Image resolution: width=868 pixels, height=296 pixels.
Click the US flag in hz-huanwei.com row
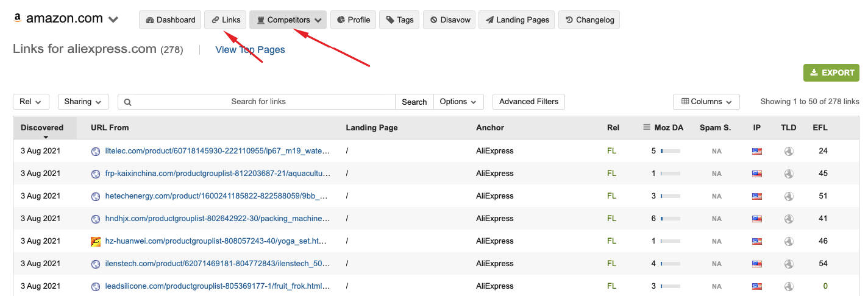coord(757,241)
